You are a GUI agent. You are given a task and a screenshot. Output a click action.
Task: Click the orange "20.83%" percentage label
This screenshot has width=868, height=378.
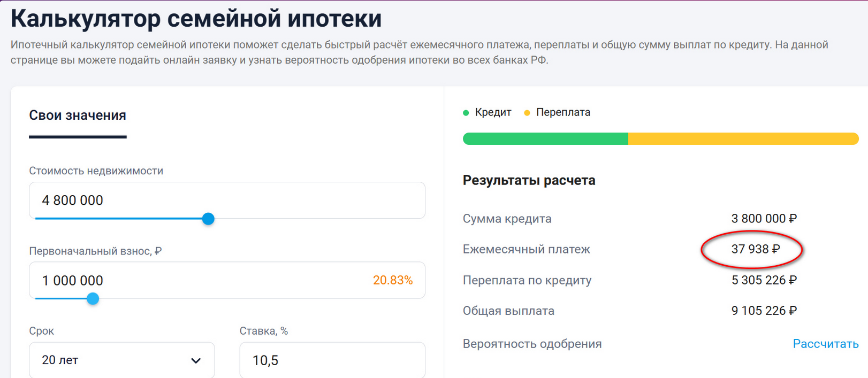[x=394, y=279]
